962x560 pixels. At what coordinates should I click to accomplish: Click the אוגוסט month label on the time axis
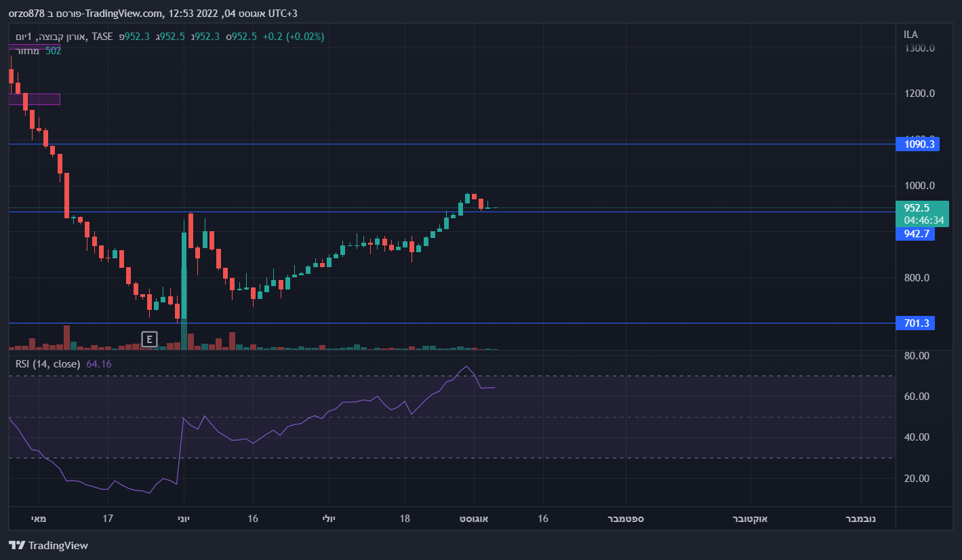pos(475,519)
